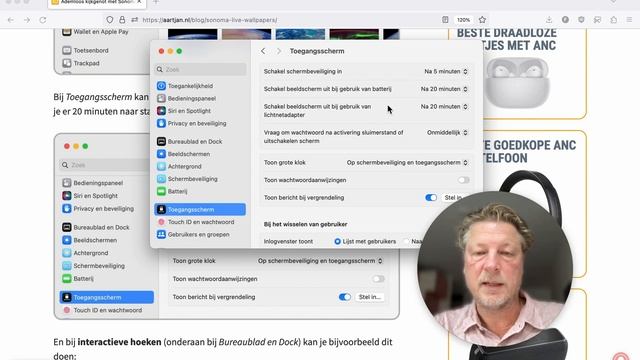Toggle Toon wachtwoordaanwijzingen in article screenshot
This screenshot has width=640, height=360.
pos(378,279)
